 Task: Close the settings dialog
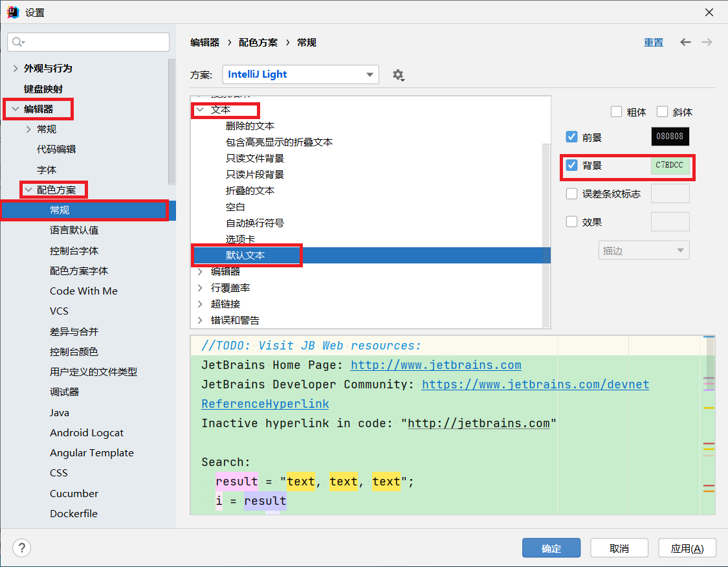[709, 12]
